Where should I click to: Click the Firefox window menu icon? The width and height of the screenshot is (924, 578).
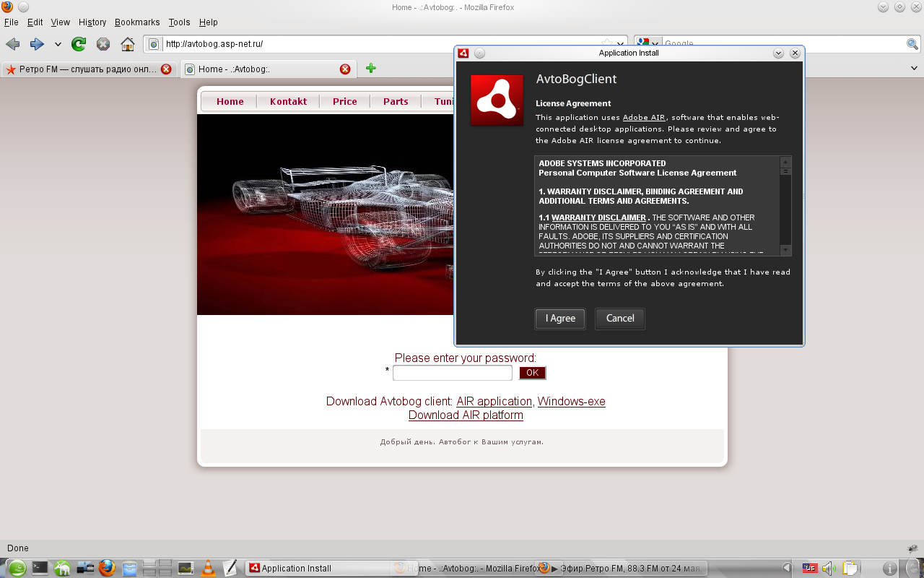(x=7, y=7)
